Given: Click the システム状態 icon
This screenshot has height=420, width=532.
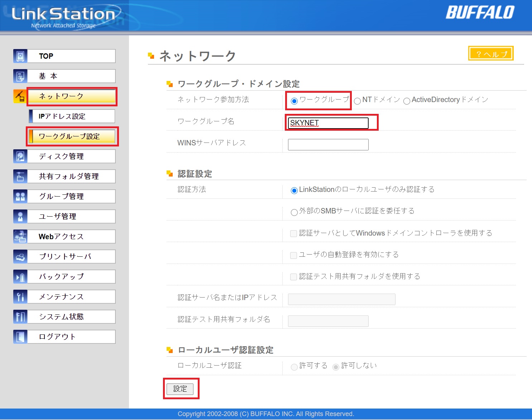Looking at the screenshot, I should [20, 317].
